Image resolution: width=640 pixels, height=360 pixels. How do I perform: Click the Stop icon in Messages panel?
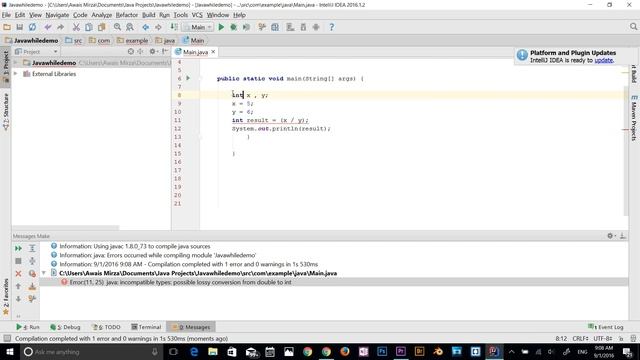[18, 261]
